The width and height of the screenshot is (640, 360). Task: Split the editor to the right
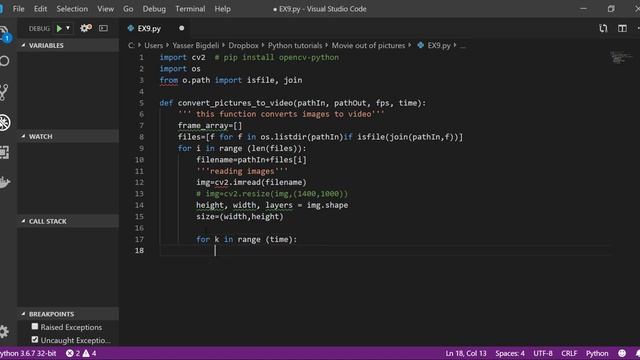[x=622, y=28]
